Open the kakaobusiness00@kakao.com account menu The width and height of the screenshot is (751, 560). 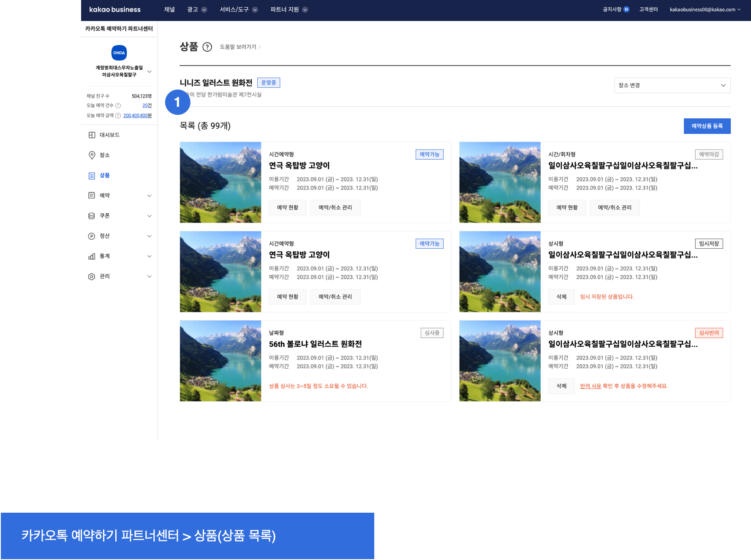point(705,10)
